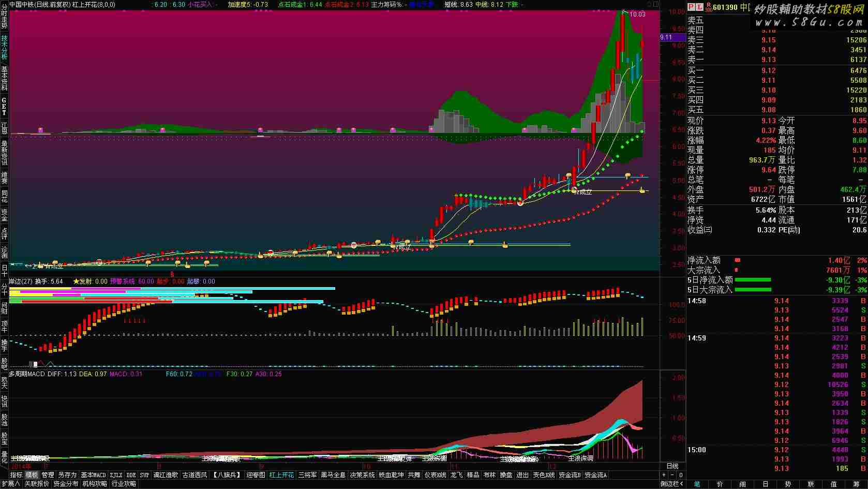
Task: Apply the 龙飞 template
Action: pyautogui.click(x=456, y=475)
